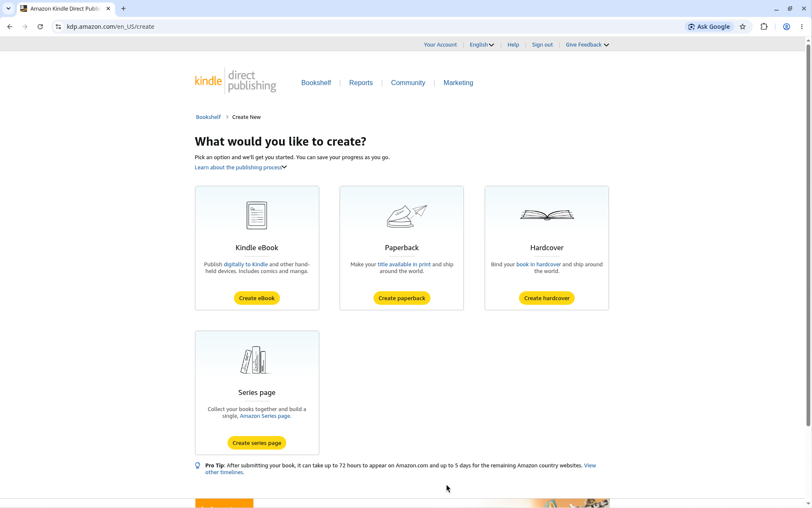812x508 pixels.
Task: Click the Create series page button
Action: (x=257, y=443)
